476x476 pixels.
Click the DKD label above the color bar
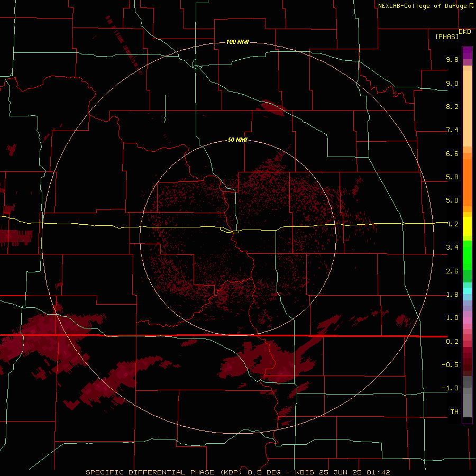tap(465, 32)
